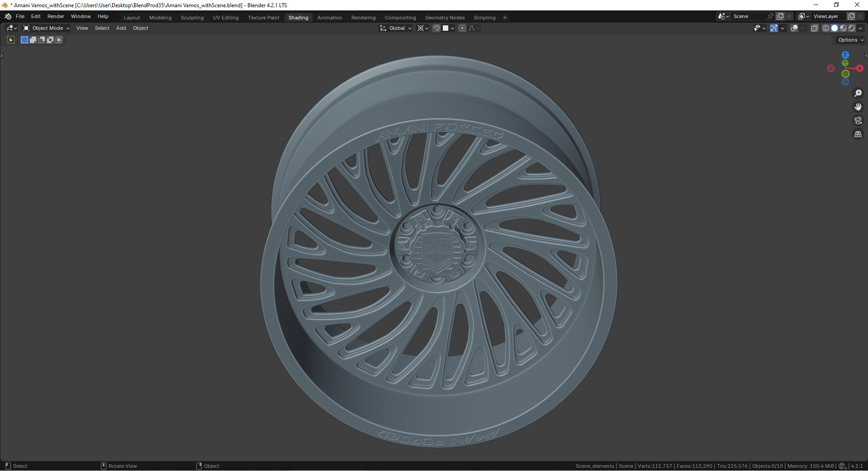Image resolution: width=868 pixels, height=471 pixels.
Task: Open the viewport View menu
Action: pos(82,28)
